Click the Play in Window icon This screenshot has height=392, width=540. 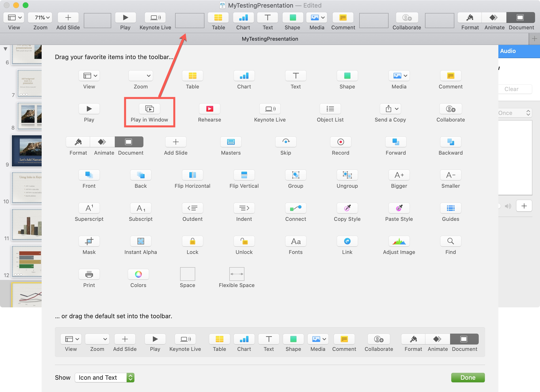click(149, 109)
